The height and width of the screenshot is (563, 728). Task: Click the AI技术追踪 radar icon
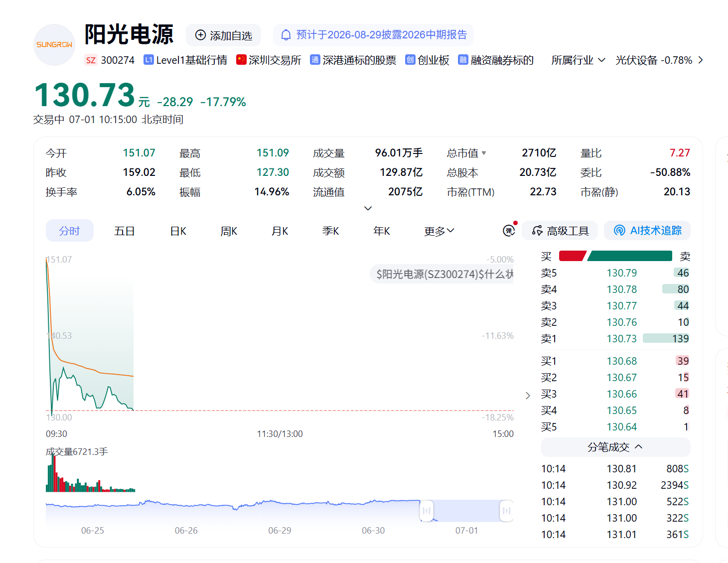[619, 230]
